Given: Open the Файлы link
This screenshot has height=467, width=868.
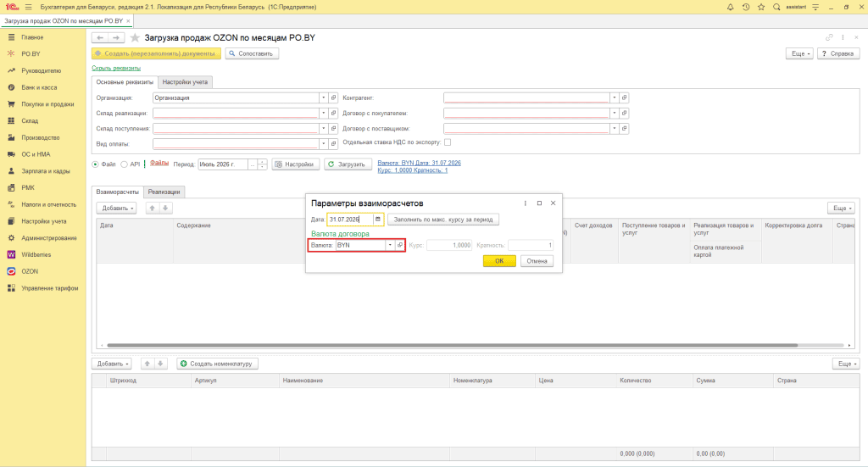Looking at the screenshot, I should tap(159, 164).
